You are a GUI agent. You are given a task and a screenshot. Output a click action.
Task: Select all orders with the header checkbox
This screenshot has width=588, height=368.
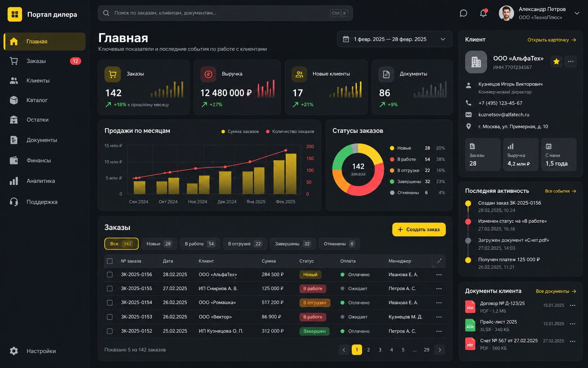(x=110, y=261)
